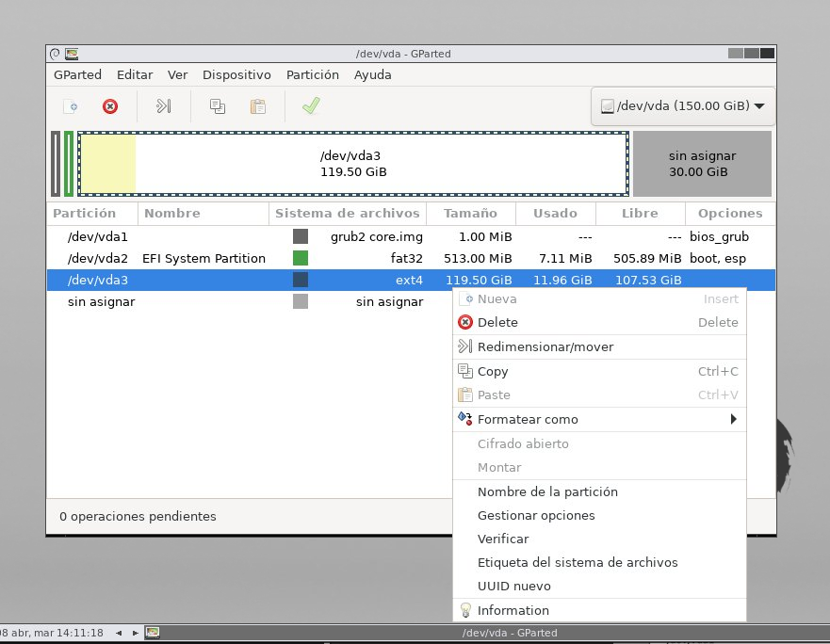Viewport: 830px width, 644px height.
Task: Select the sin asignar block in disk map
Action: [x=702, y=164]
